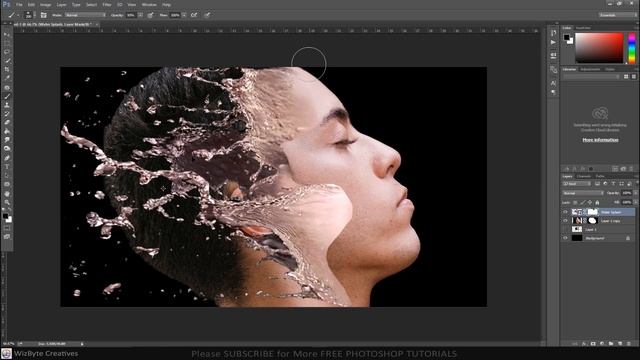Select the Lasso tool

click(7, 52)
